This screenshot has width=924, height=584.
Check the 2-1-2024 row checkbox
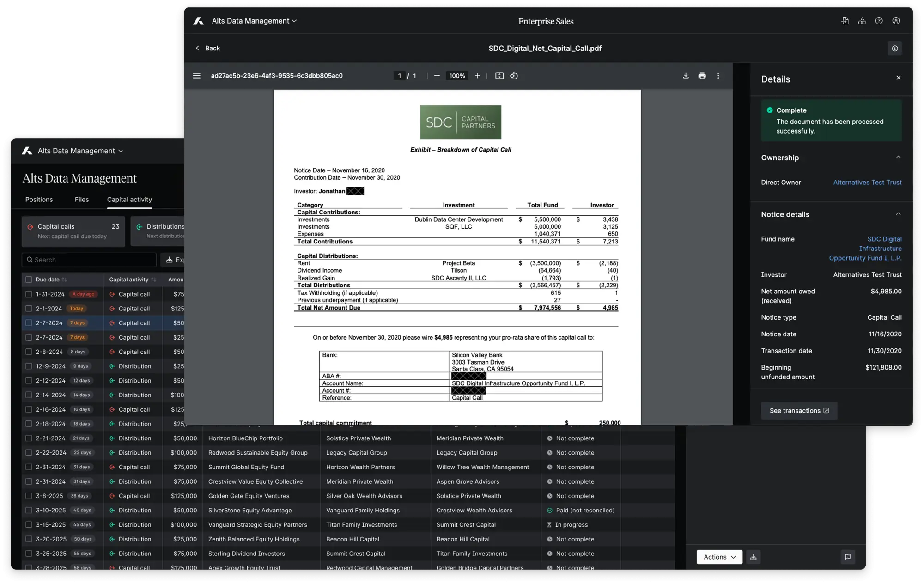coord(29,309)
